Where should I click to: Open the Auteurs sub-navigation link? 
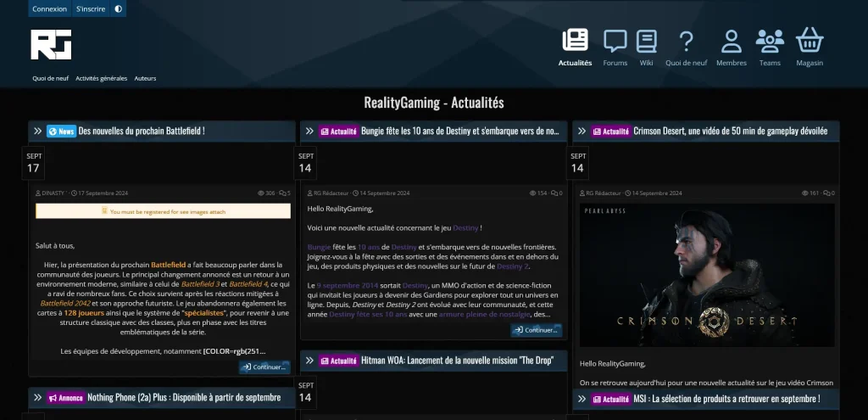coord(145,78)
